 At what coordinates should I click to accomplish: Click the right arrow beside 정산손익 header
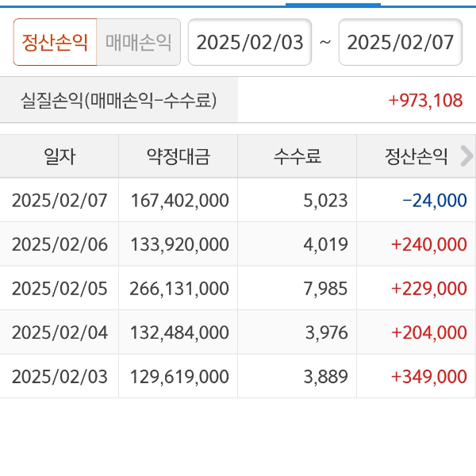(x=466, y=156)
